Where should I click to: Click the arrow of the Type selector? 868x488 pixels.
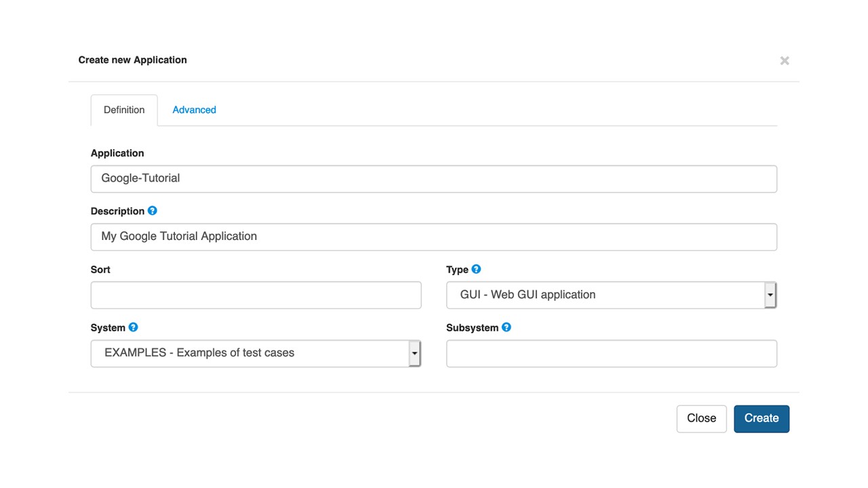coord(770,295)
